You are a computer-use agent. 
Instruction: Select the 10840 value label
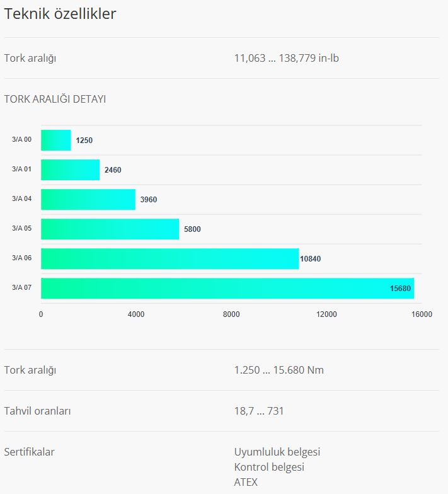click(311, 259)
